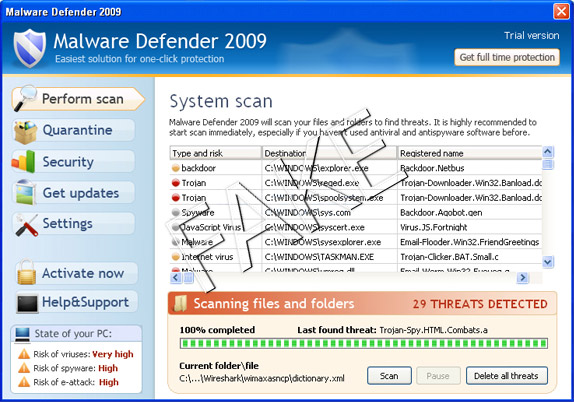This screenshot has width=574, height=402.
Task: Click the threat list scroll up arrow
Action: click(548, 151)
